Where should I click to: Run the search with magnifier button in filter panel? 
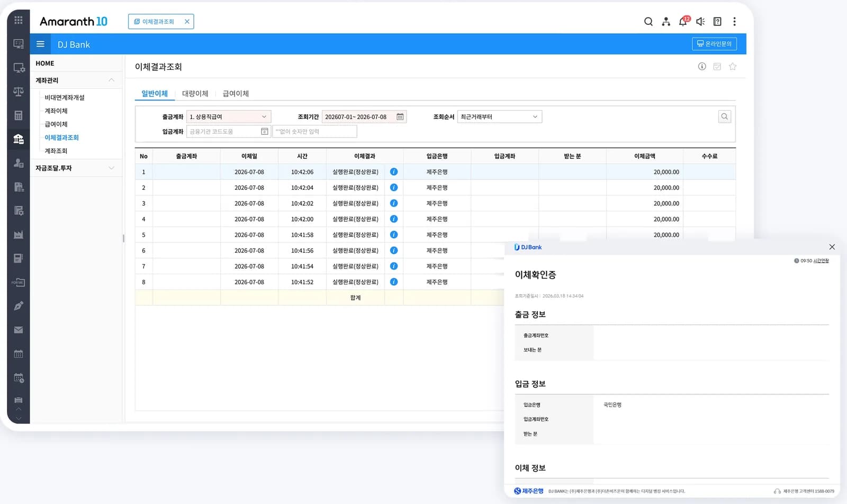pyautogui.click(x=725, y=117)
